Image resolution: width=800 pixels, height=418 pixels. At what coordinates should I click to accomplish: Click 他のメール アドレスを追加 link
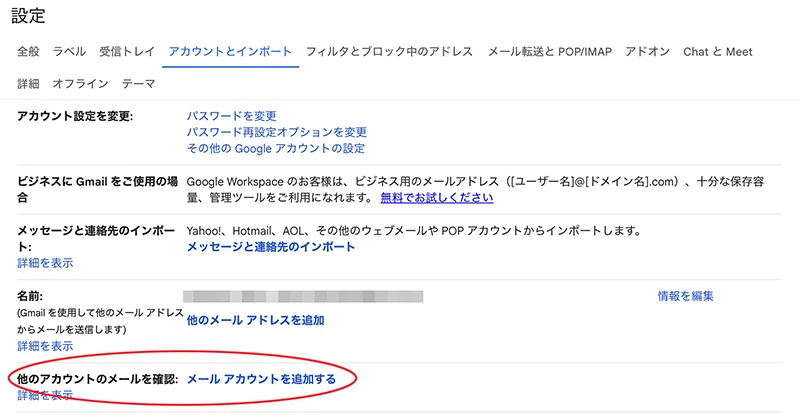click(x=255, y=320)
